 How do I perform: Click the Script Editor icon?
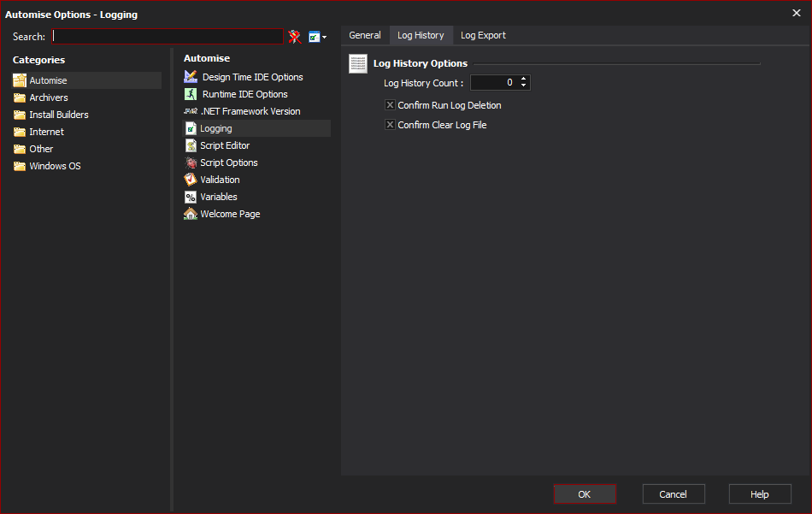(x=191, y=145)
